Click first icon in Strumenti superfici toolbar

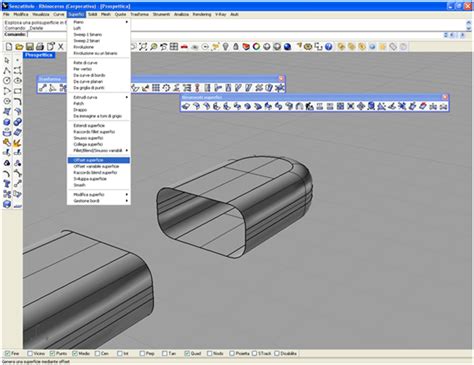(186, 106)
